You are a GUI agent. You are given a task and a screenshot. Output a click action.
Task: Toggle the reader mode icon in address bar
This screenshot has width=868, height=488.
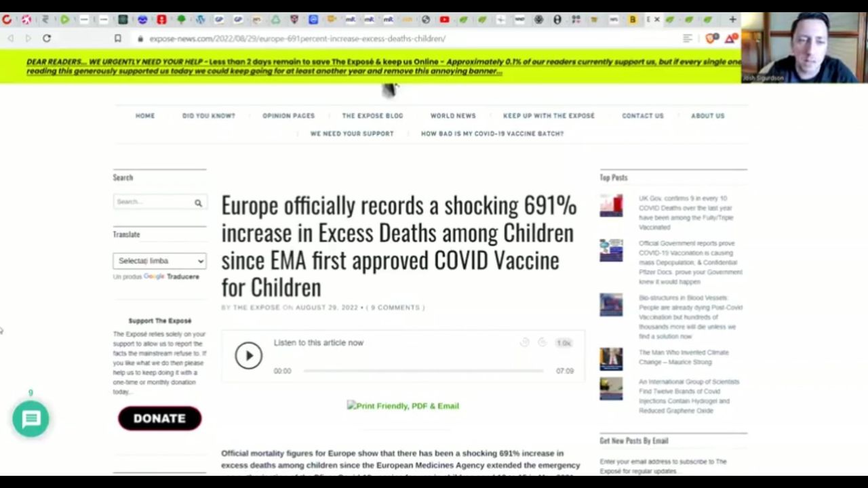click(x=688, y=39)
